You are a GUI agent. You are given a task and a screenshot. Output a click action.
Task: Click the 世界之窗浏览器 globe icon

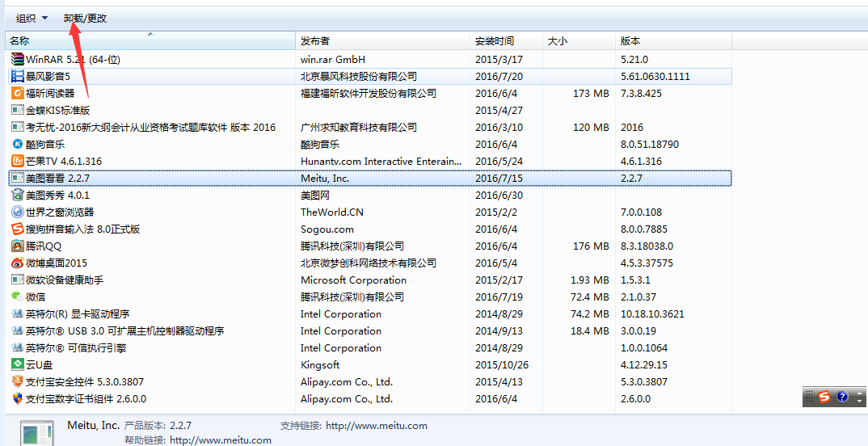18,212
